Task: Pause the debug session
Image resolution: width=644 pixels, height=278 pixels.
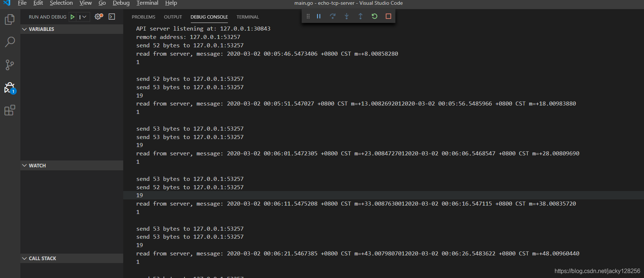Action: 319,16
